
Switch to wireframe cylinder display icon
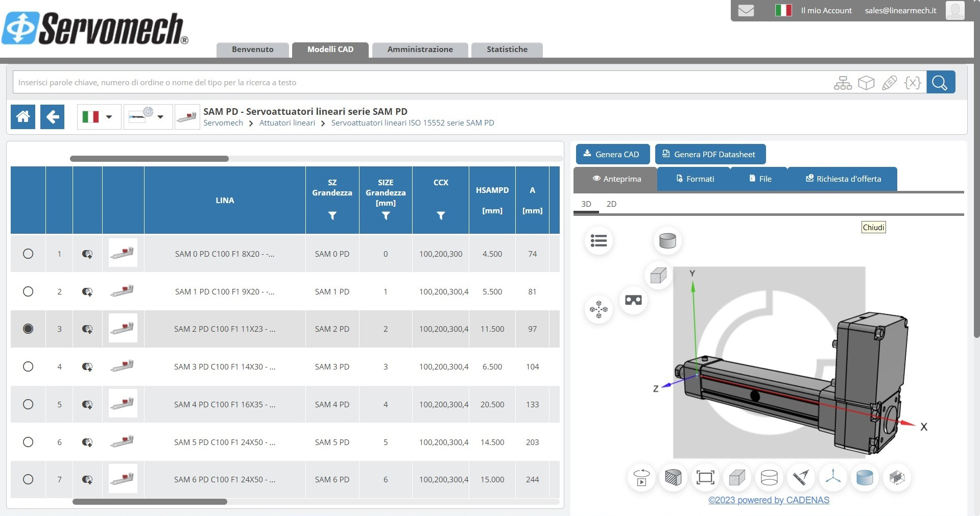pyautogui.click(x=769, y=478)
